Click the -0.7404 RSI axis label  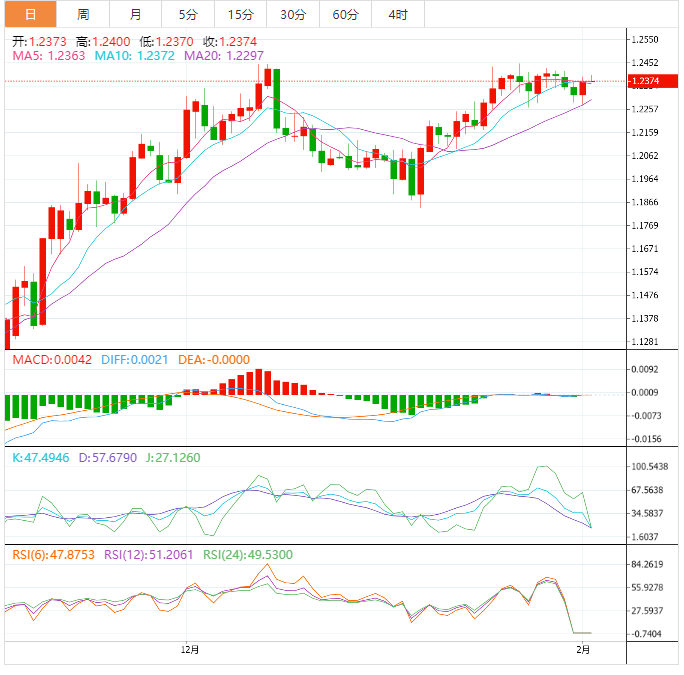point(646,634)
